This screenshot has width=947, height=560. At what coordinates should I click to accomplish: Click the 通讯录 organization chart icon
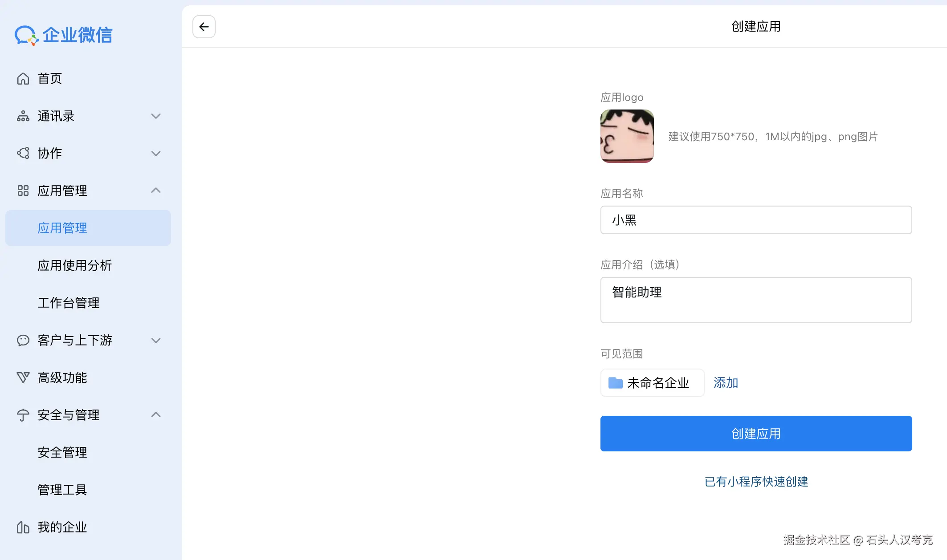23,116
